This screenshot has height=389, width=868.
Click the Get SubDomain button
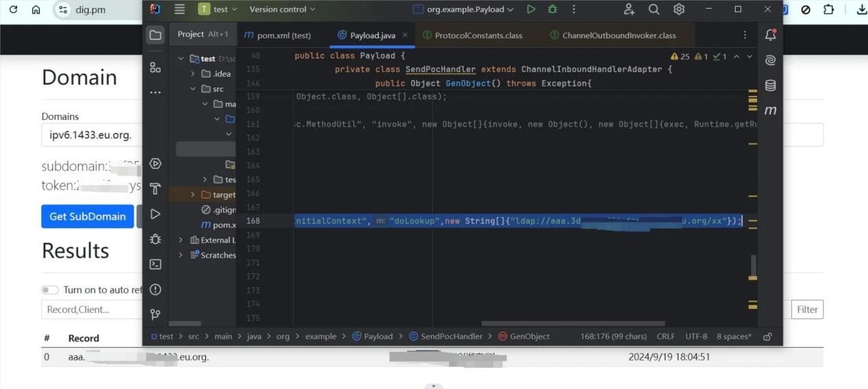point(87,216)
